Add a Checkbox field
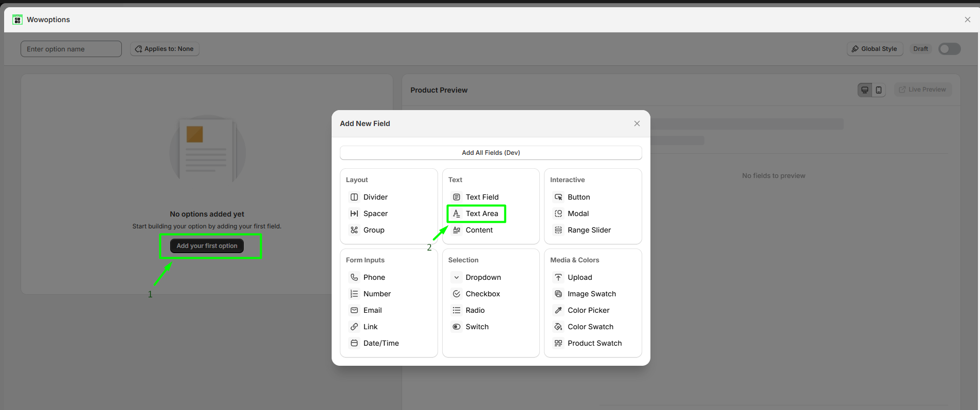The height and width of the screenshot is (410, 980). [482, 294]
